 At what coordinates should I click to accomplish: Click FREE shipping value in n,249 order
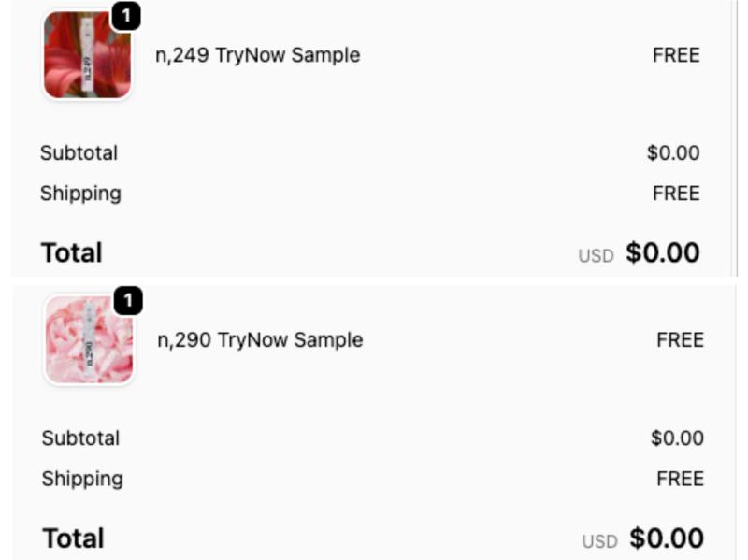pos(676,194)
